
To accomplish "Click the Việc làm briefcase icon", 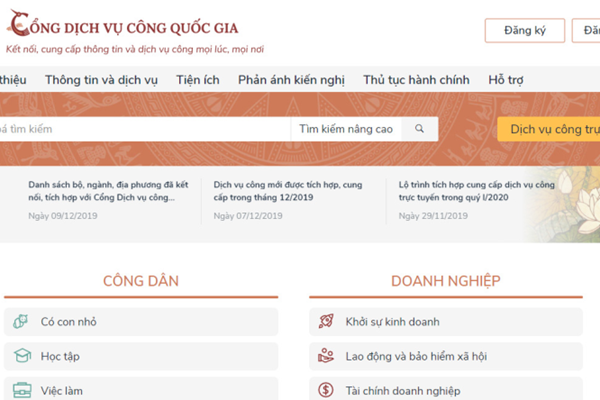I will pyautogui.click(x=22, y=390).
